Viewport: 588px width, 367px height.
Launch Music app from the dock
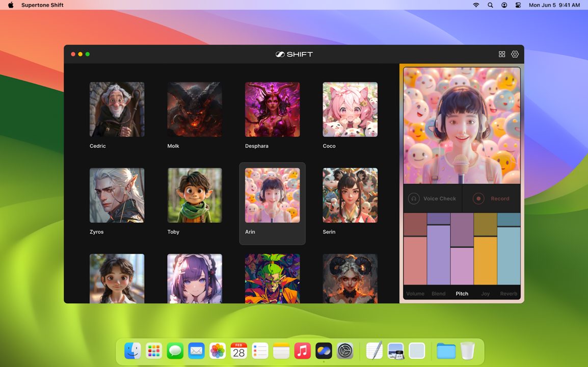(302, 351)
